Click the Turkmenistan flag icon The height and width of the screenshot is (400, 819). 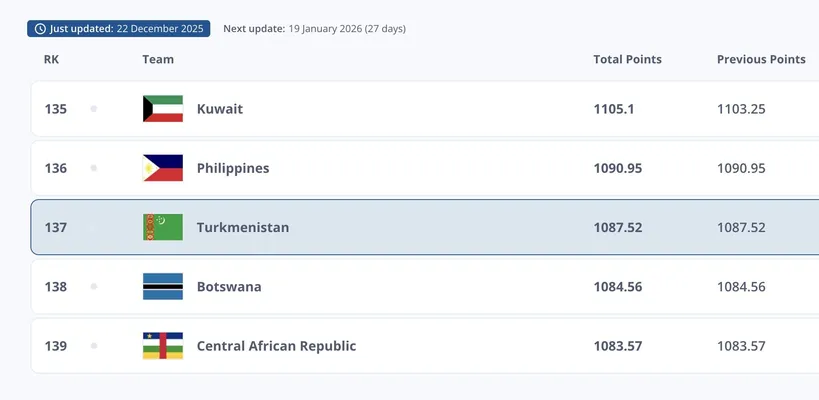click(x=163, y=228)
